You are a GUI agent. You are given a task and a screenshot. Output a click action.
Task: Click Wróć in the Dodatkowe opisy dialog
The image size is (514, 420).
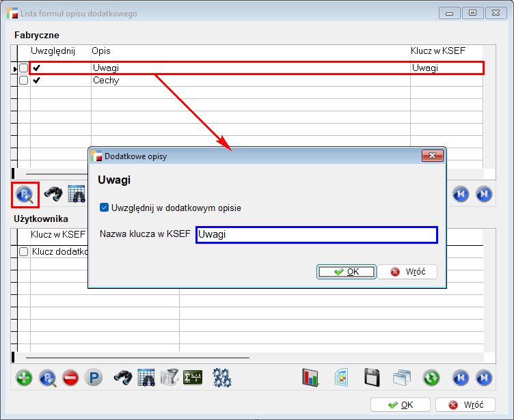click(407, 272)
